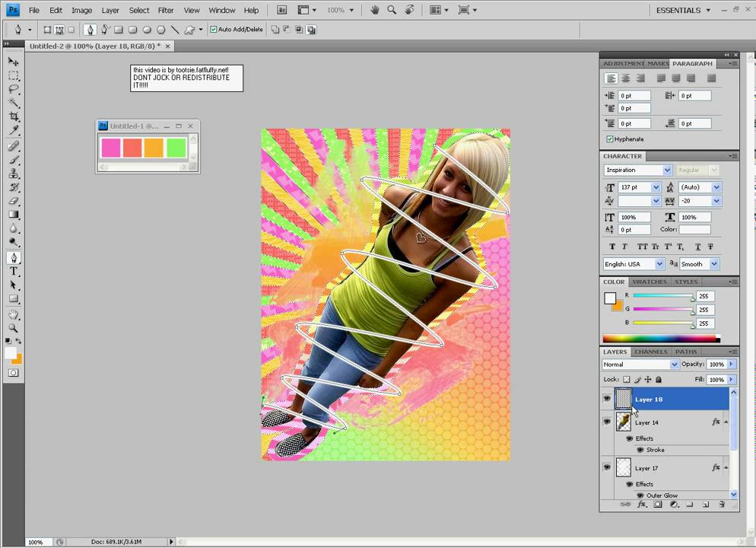Choose the Gradient tool
756x548 pixels.
tap(14, 215)
